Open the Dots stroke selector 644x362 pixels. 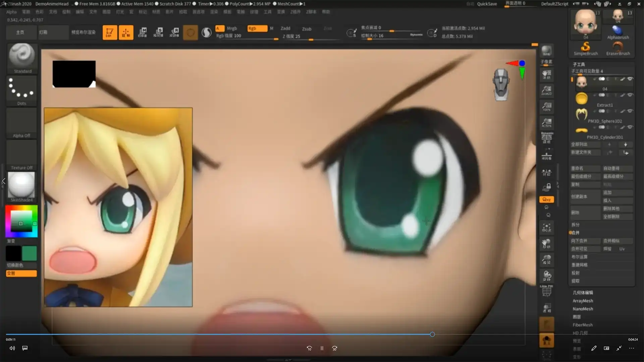tap(21, 89)
